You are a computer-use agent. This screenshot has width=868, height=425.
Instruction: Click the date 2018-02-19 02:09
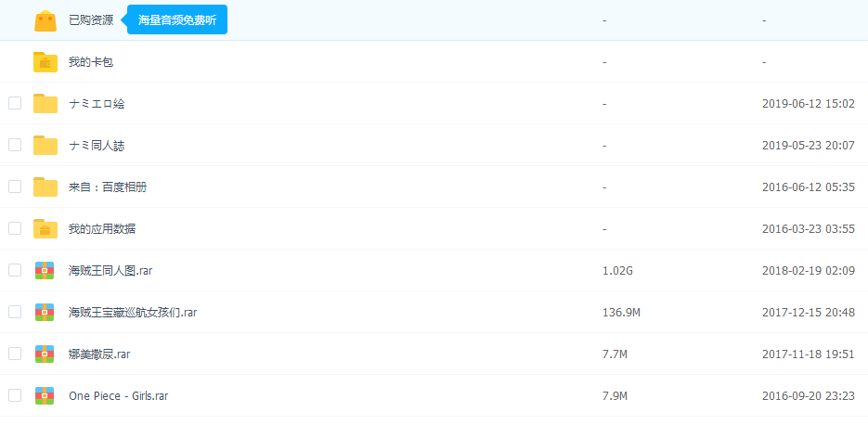(809, 271)
